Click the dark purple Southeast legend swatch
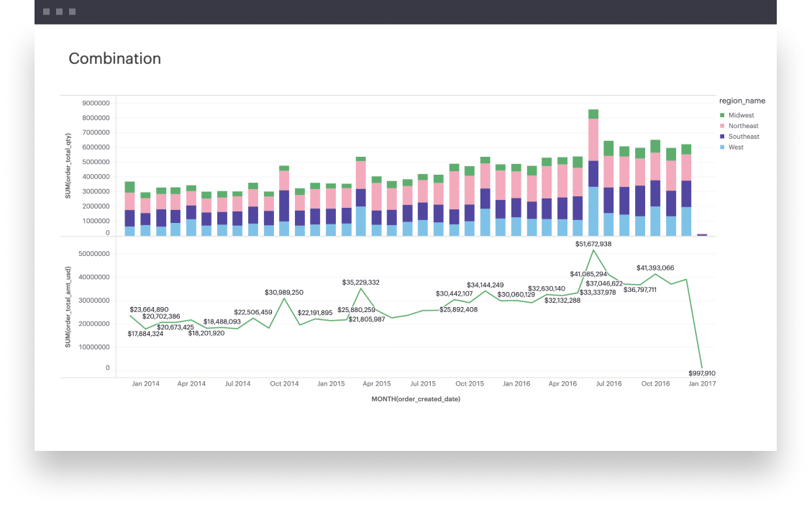812x507 pixels. 722,137
